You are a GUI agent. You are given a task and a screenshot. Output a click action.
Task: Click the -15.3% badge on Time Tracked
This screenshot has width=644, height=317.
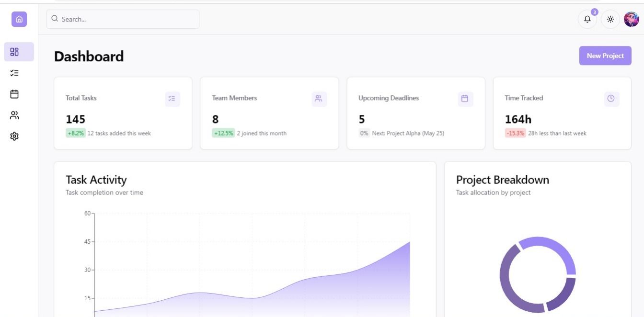point(515,133)
